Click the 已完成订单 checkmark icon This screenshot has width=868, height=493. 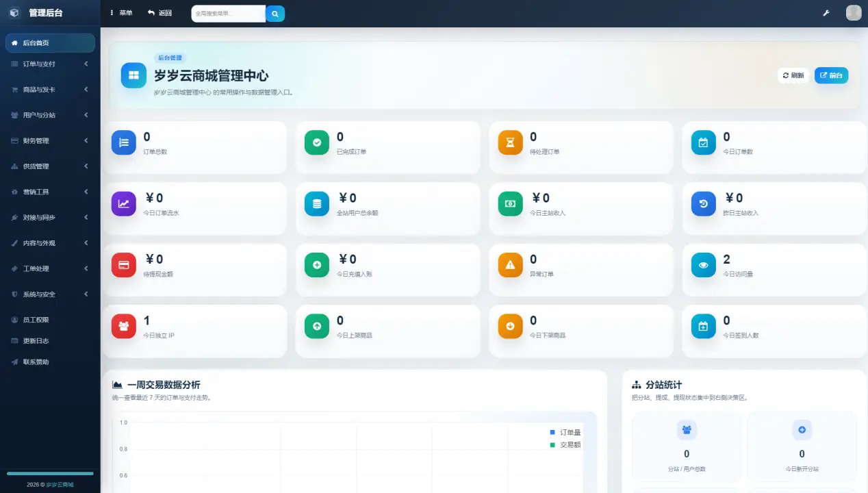(x=317, y=142)
